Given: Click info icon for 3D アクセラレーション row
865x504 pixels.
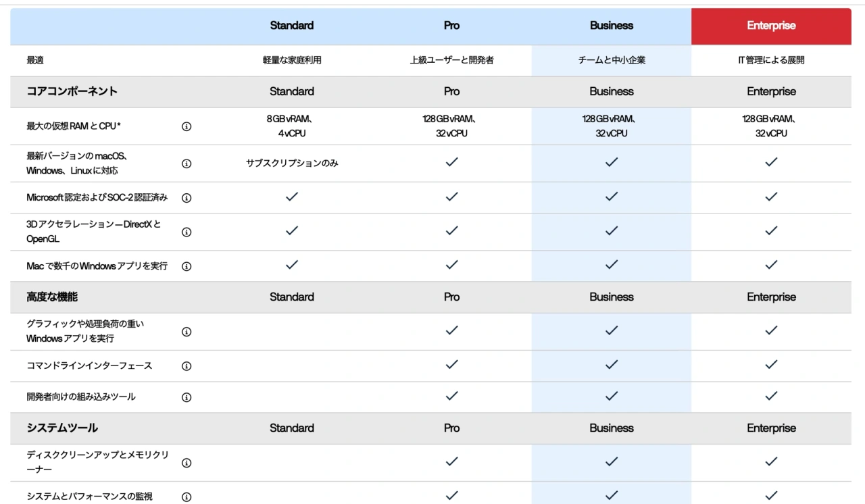Looking at the screenshot, I should pos(187,232).
